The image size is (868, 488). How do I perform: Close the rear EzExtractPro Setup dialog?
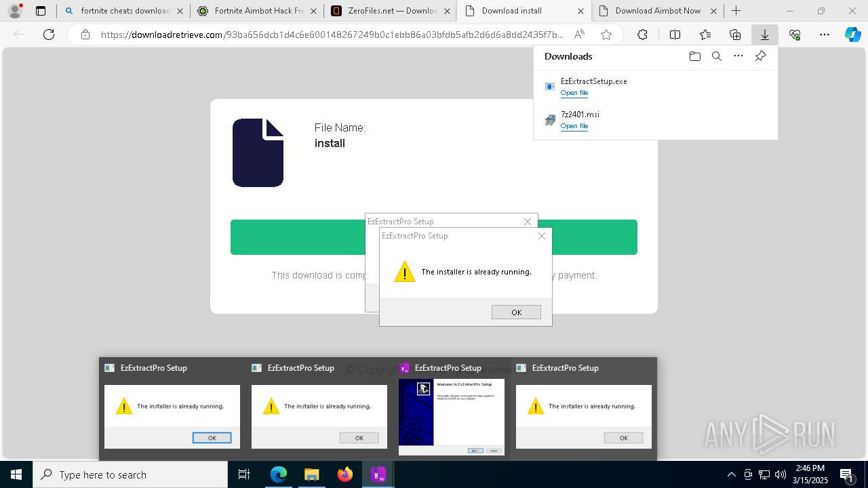[x=528, y=222]
